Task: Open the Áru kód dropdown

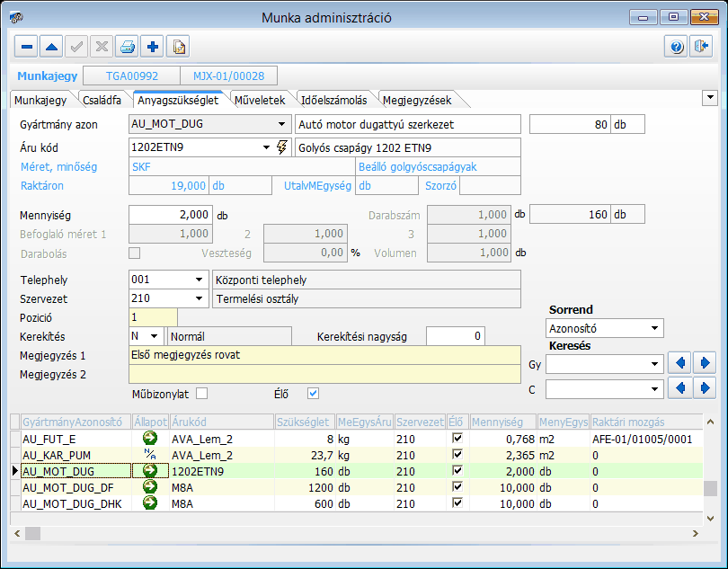Action: (x=266, y=147)
